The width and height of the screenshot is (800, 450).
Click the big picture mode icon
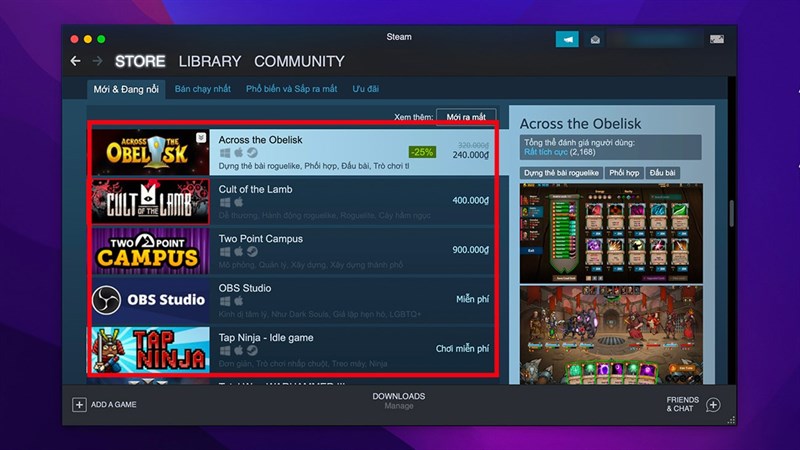point(716,39)
